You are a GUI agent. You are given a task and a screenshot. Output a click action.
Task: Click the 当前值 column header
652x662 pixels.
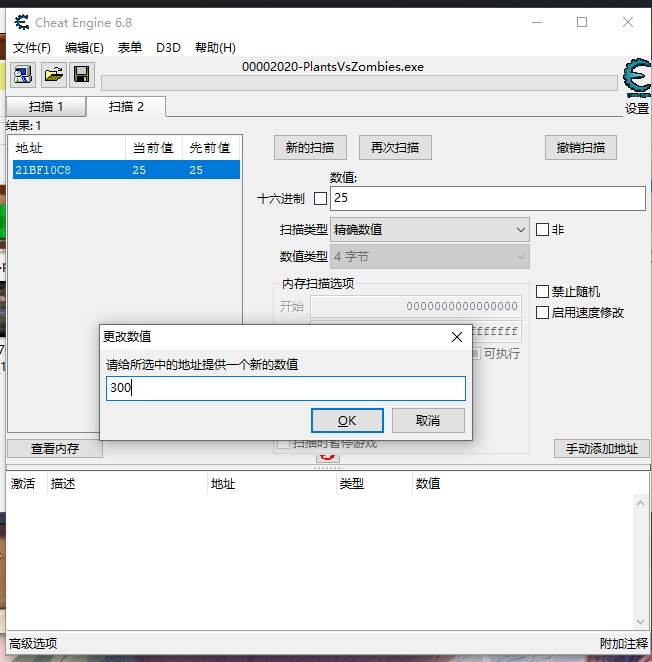coord(154,148)
